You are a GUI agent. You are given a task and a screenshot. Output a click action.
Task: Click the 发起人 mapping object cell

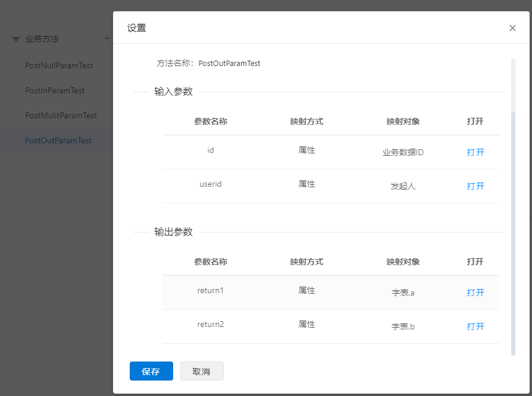coord(403,186)
